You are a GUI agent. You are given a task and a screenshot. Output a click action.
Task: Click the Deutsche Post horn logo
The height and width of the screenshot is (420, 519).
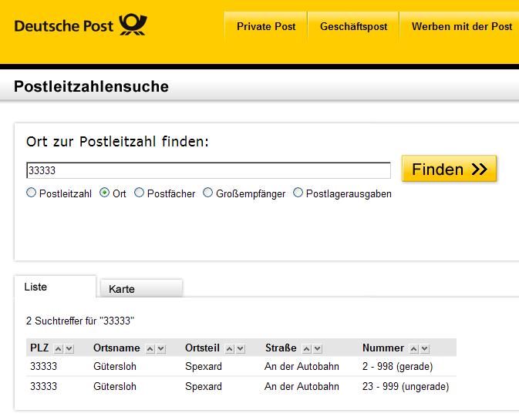pos(133,25)
